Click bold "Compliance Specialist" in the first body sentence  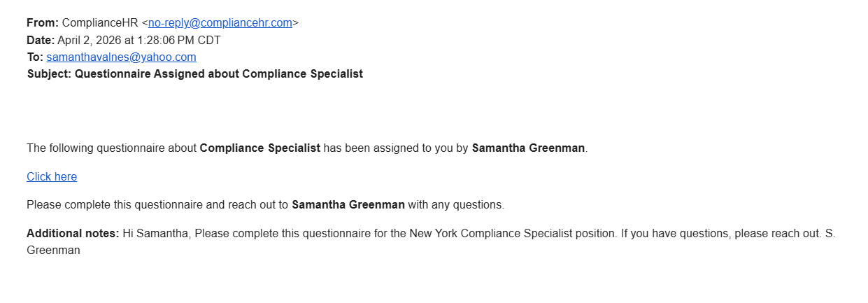[259, 148]
